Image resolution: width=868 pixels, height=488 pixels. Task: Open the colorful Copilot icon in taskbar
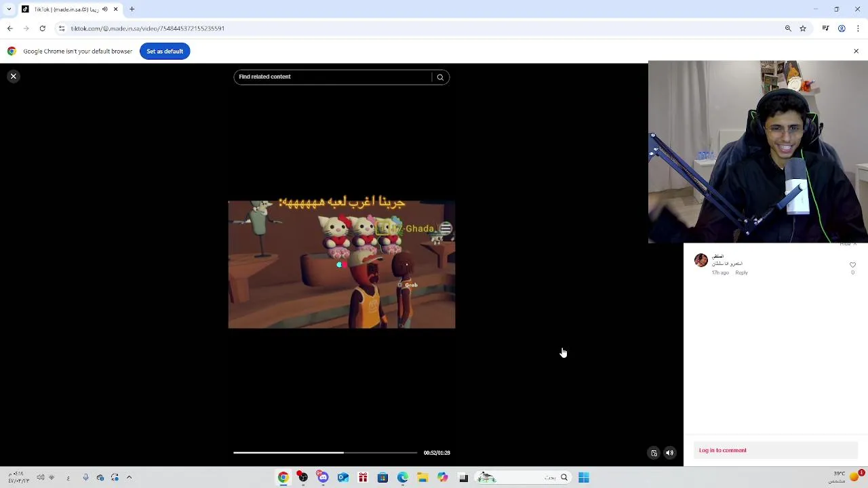pos(443,478)
